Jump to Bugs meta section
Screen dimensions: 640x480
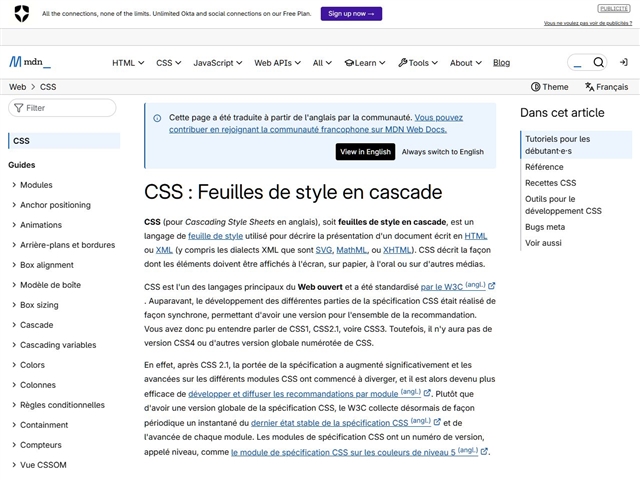click(x=545, y=227)
